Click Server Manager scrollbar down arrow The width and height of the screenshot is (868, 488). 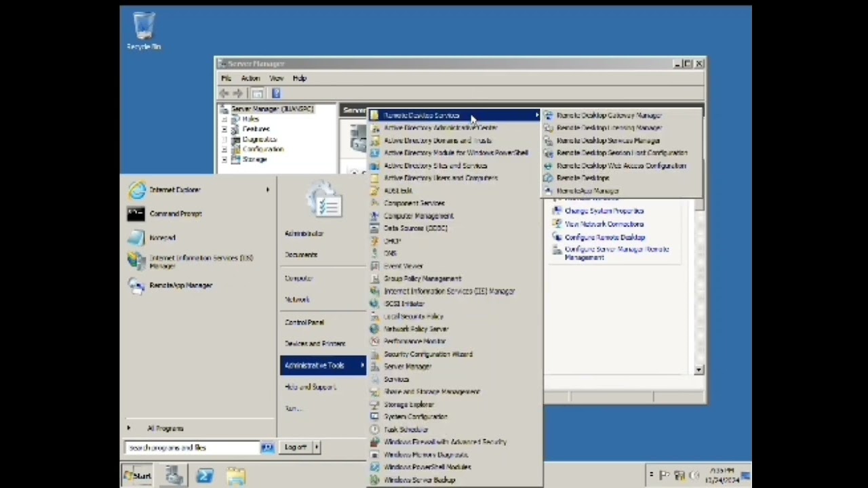coord(699,370)
